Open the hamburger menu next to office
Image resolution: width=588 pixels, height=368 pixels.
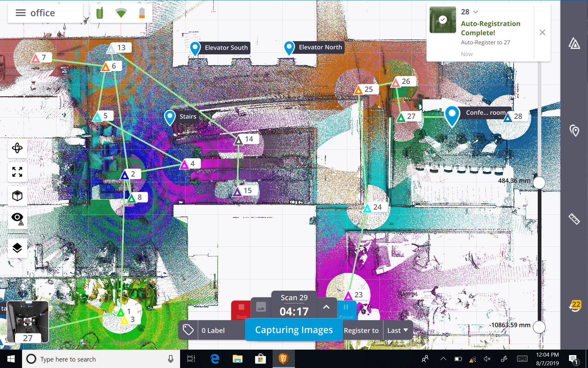[x=21, y=13]
